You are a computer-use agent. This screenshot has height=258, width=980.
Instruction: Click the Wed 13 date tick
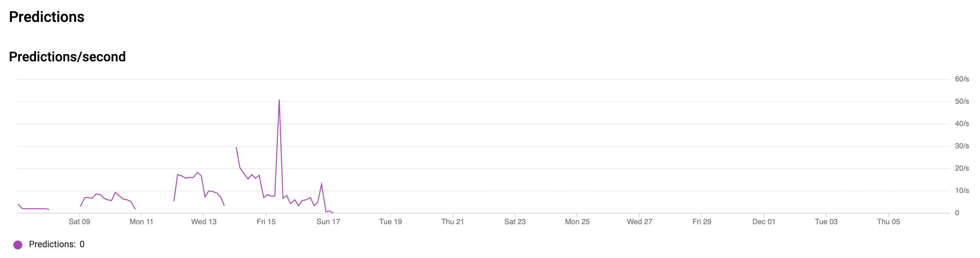203,222
